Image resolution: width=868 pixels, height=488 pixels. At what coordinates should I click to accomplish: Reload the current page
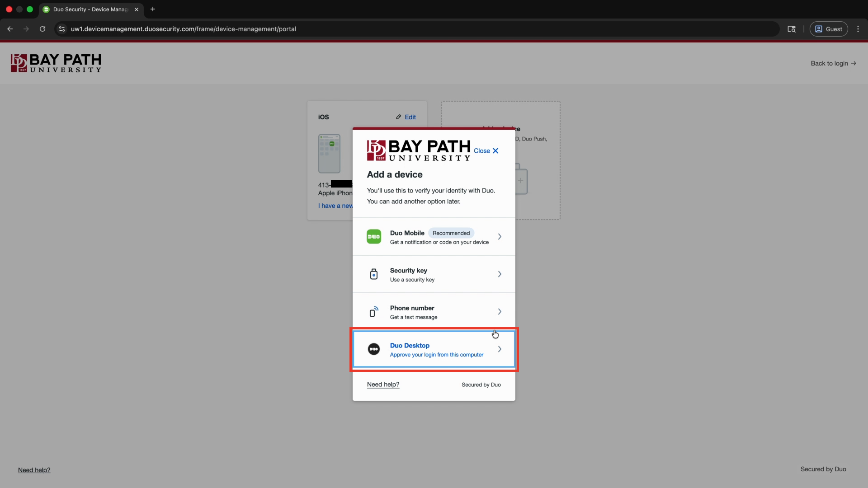click(42, 29)
